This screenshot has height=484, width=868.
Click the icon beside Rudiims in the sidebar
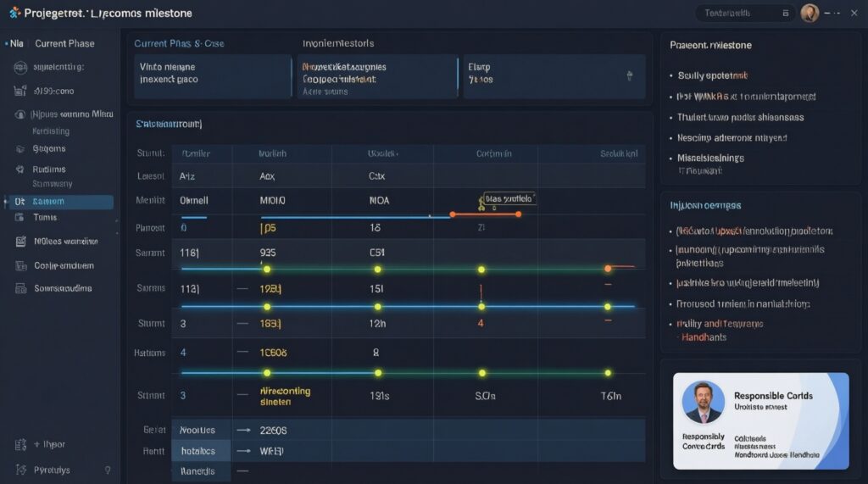[19, 169]
